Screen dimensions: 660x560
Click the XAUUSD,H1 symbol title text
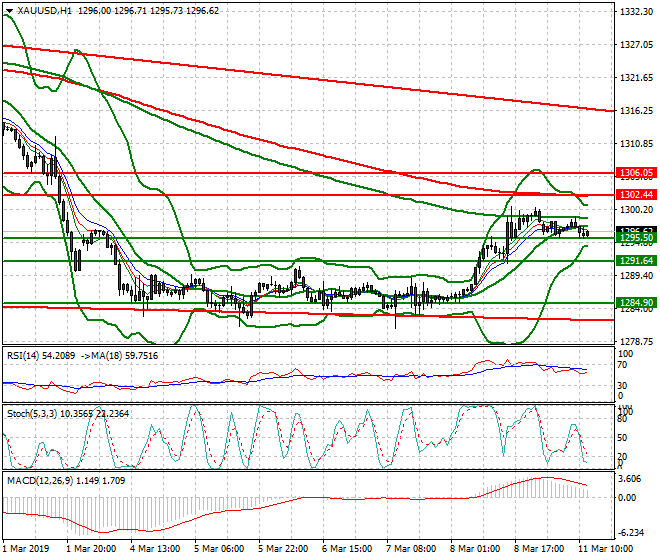point(44,11)
